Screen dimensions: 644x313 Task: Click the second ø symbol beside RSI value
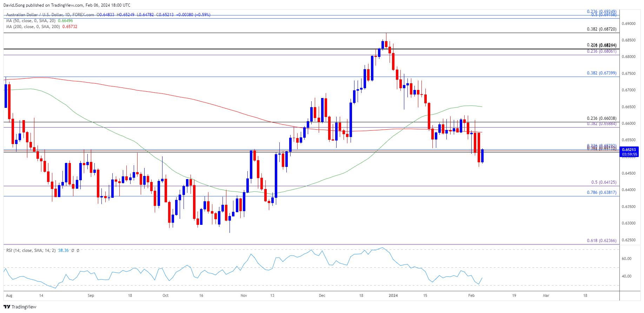pos(78,250)
